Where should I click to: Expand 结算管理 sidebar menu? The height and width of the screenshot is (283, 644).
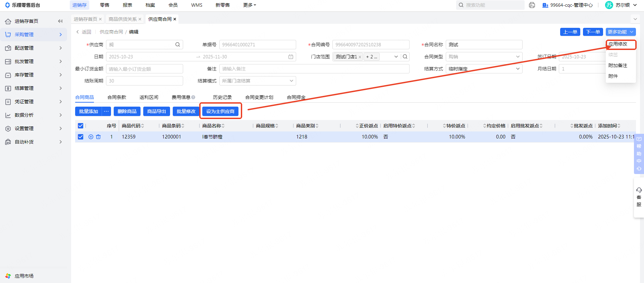[x=34, y=88]
